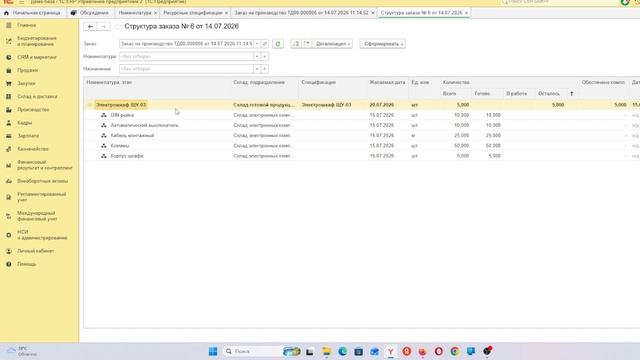Viewport: 640px width, 360px height.
Task: Switch to the Обсуждения tab
Action: tap(91, 13)
